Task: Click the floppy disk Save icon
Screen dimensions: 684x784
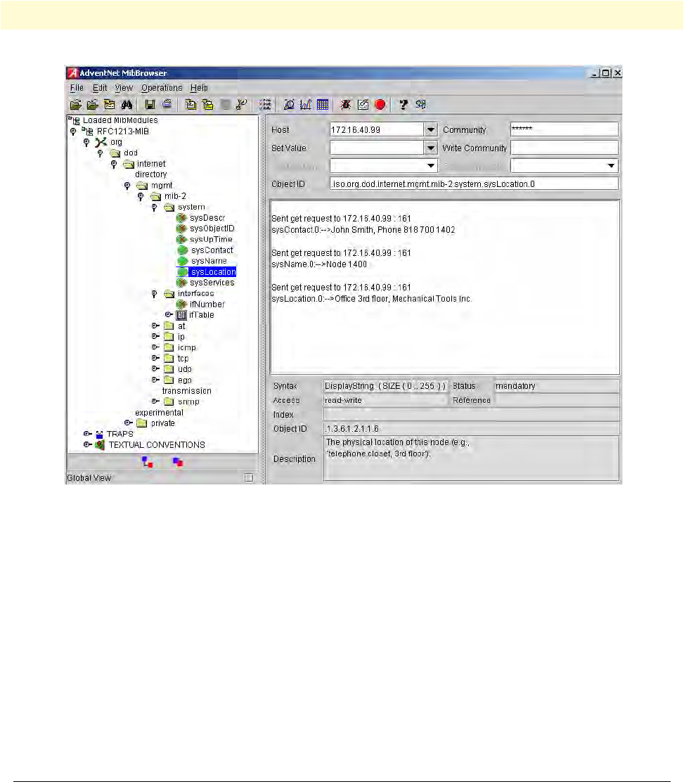Action: click(150, 105)
